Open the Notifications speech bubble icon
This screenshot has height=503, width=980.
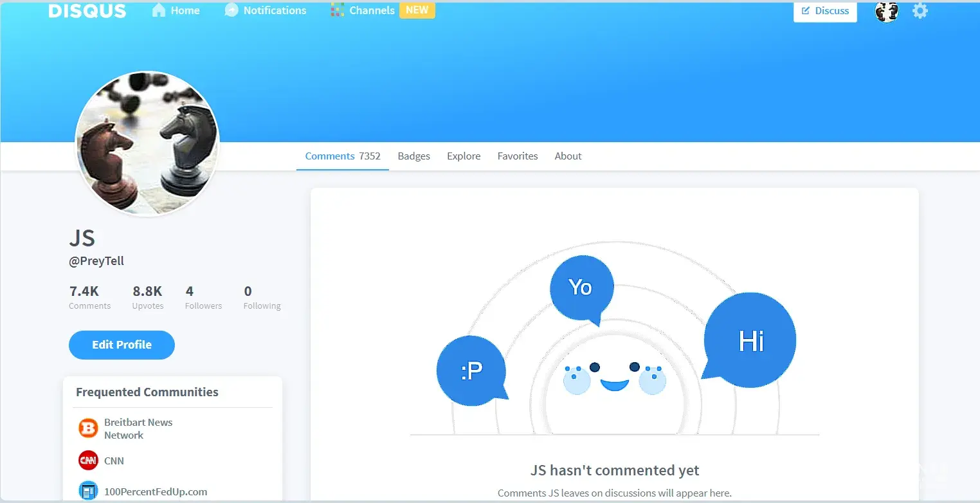(231, 10)
